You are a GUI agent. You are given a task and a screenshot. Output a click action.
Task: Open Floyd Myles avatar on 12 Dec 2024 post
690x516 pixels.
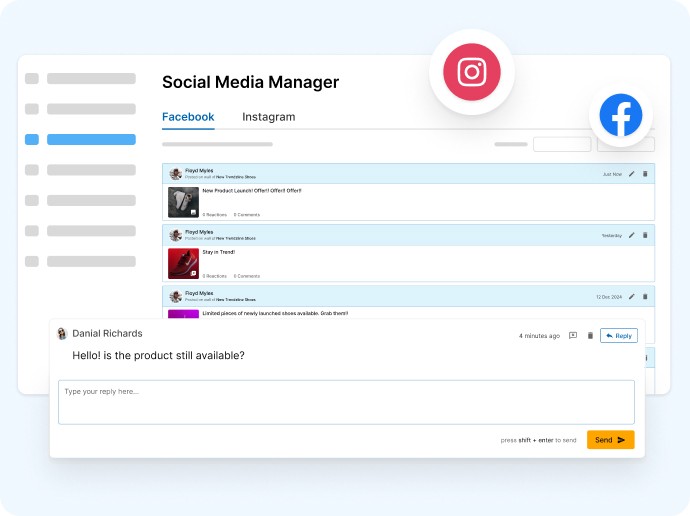[176, 296]
